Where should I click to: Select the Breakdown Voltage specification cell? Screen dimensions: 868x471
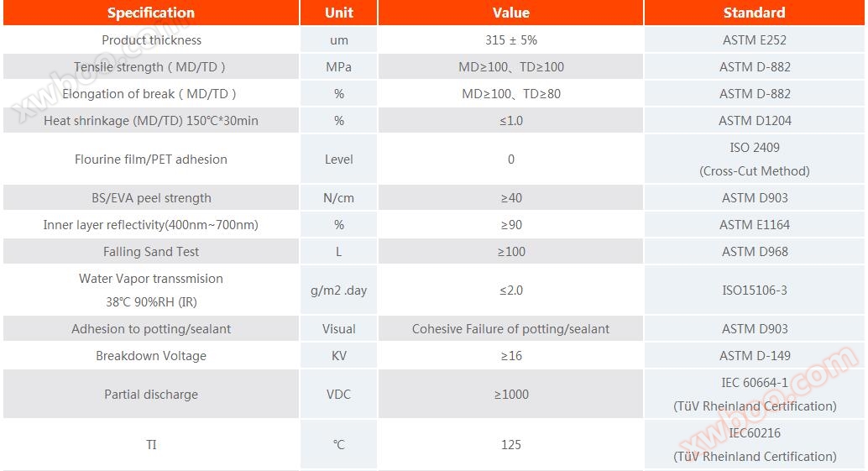[x=151, y=355]
